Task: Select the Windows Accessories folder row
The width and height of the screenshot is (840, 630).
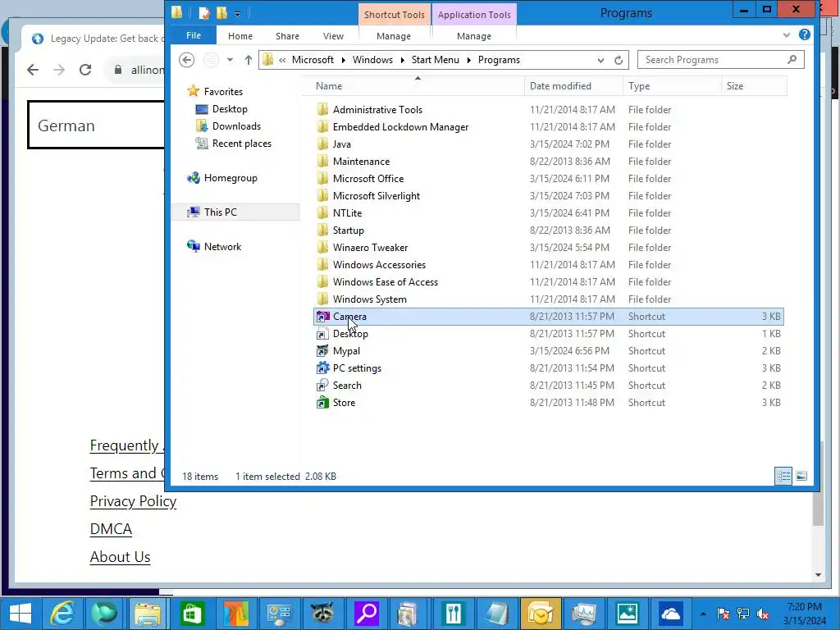Action: [x=549, y=265]
